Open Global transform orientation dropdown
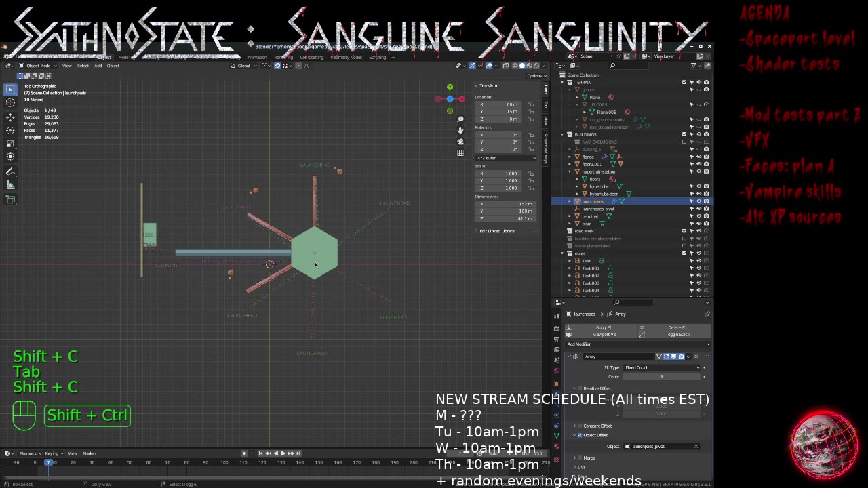This screenshot has height=488, width=868. coord(243,66)
